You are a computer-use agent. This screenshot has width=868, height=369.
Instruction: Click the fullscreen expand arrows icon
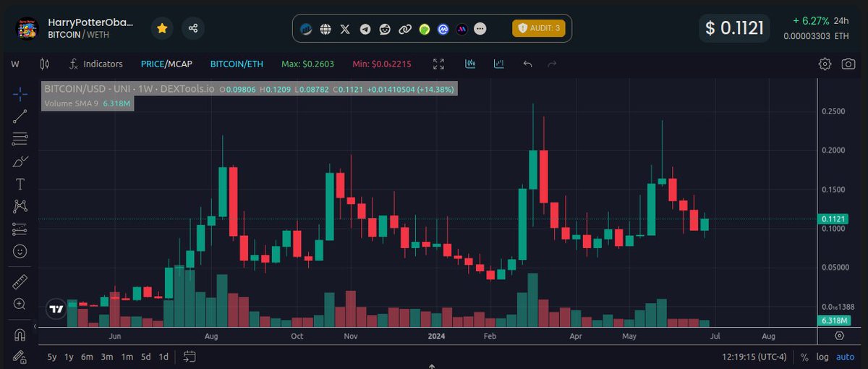coord(438,64)
